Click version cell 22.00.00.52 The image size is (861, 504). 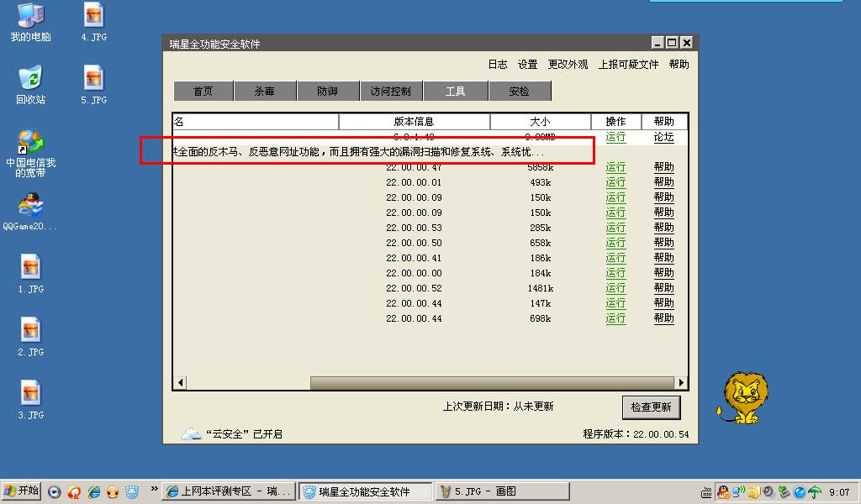pos(414,288)
